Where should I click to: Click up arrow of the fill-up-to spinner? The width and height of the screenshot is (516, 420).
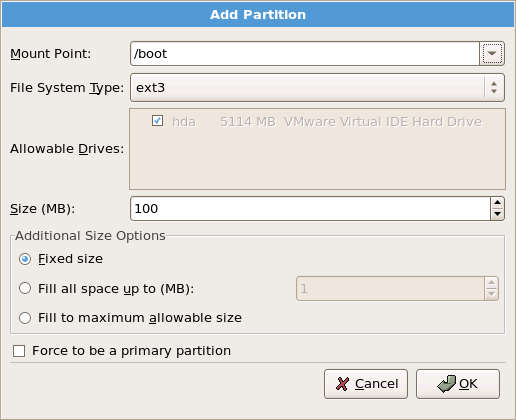click(492, 283)
